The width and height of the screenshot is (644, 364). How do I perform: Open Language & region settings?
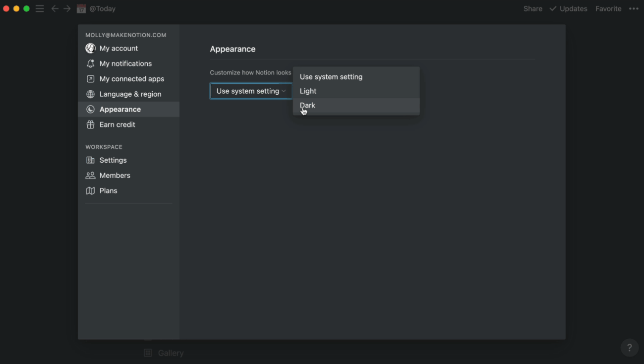click(129, 94)
